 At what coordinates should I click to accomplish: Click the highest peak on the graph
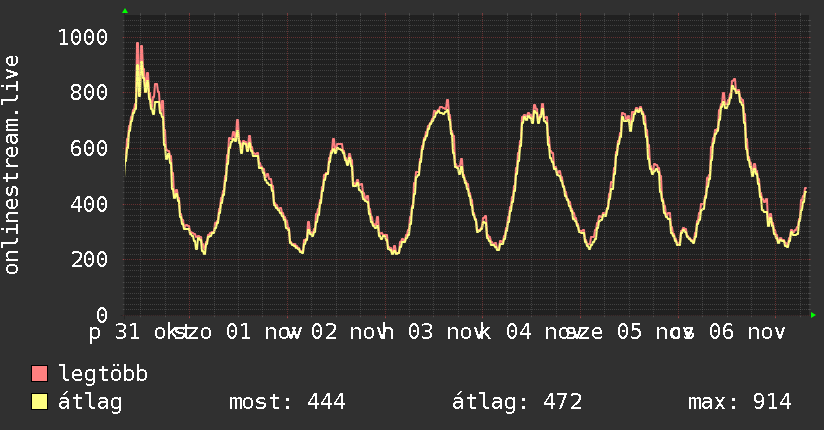click(138, 44)
